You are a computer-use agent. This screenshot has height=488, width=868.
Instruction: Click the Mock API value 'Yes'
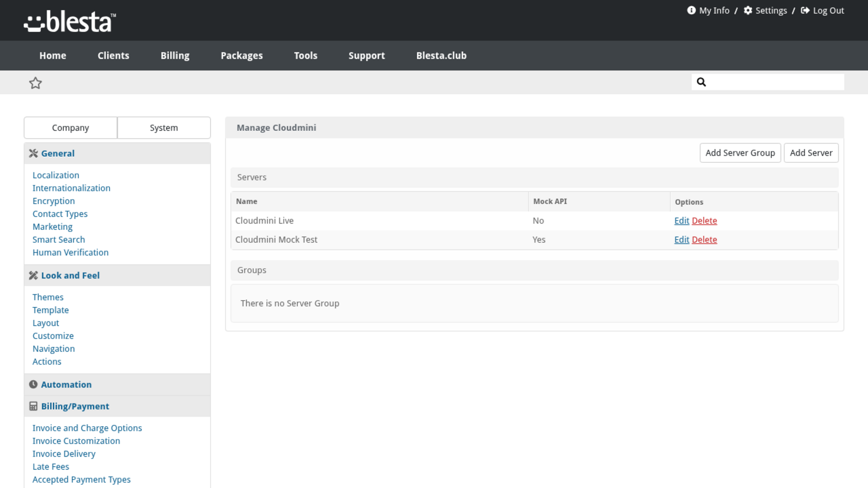coord(539,239)
